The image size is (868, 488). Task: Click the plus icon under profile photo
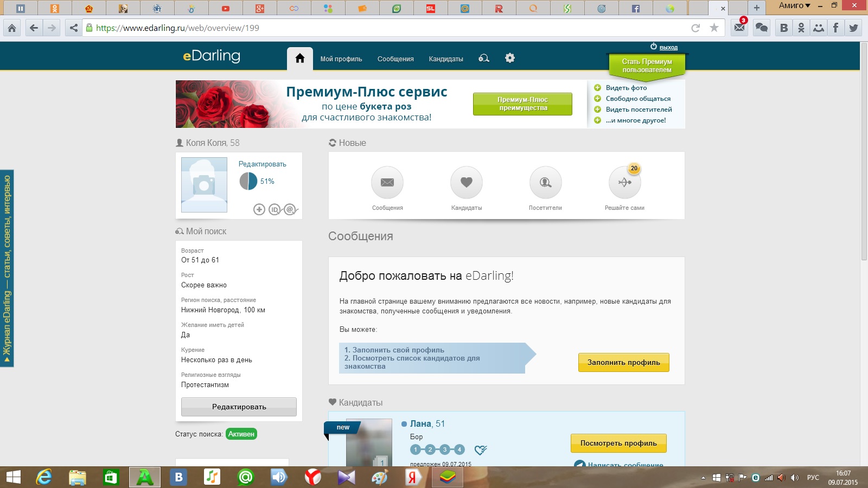point(259,209)
